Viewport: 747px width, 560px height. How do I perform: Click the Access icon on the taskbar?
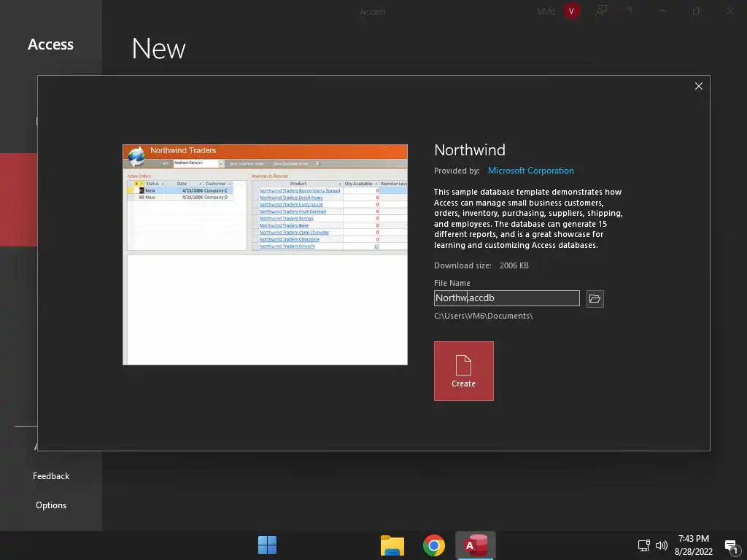coord(476,545)
